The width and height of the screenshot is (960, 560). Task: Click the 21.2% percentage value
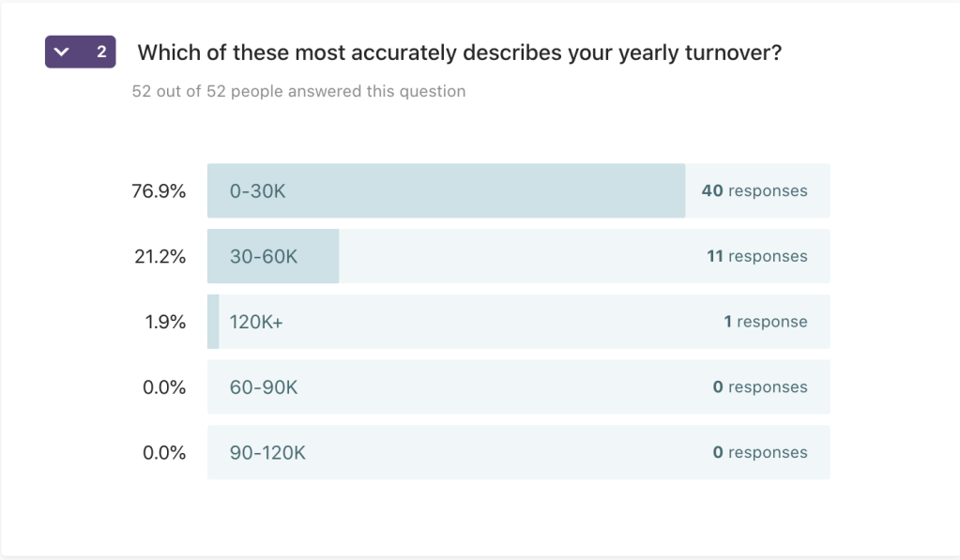tap(160, 256)
